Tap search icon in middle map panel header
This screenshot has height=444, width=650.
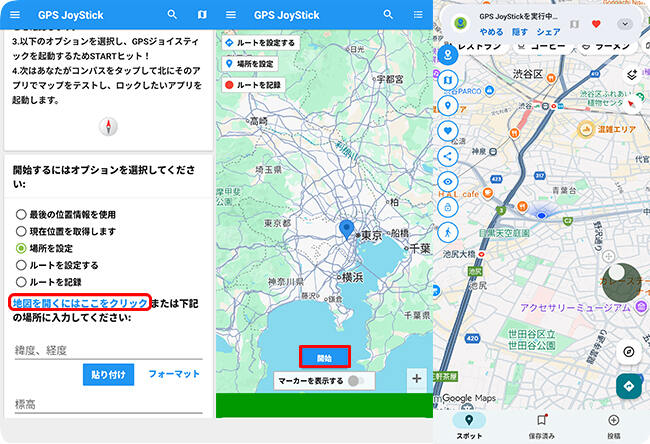pos(388,15)
